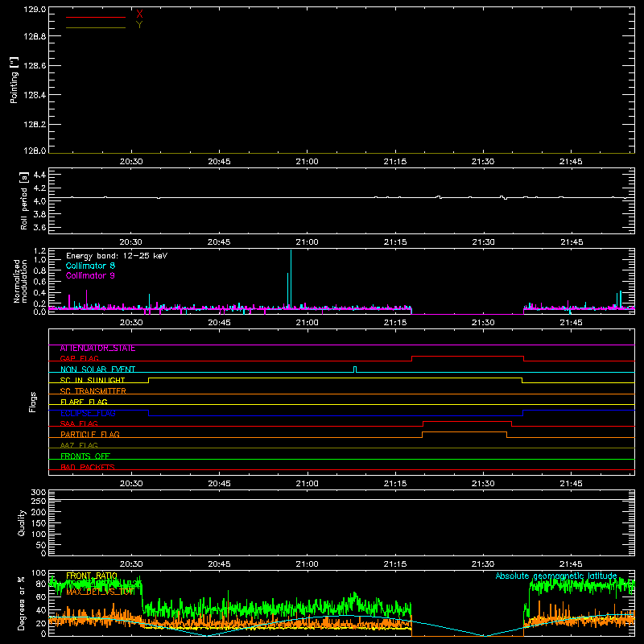Click the 128.8 tick label
644x644 pixels.
tap(35, 36)
